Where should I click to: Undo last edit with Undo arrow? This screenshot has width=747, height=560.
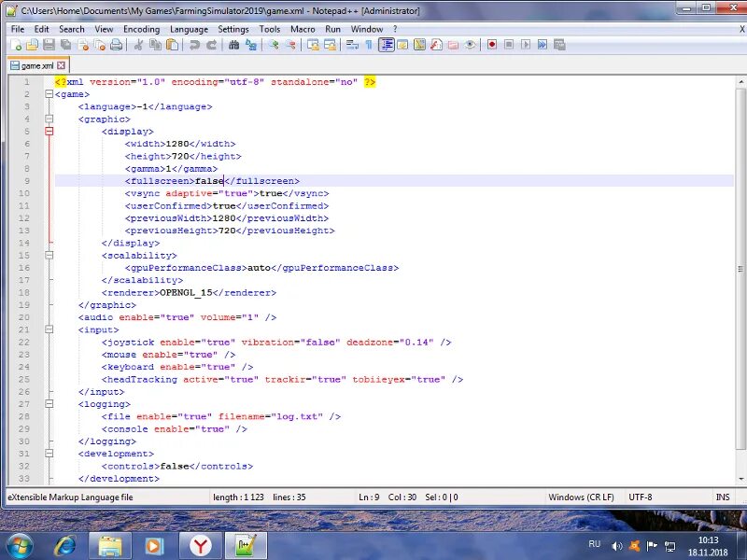(194, 45)
